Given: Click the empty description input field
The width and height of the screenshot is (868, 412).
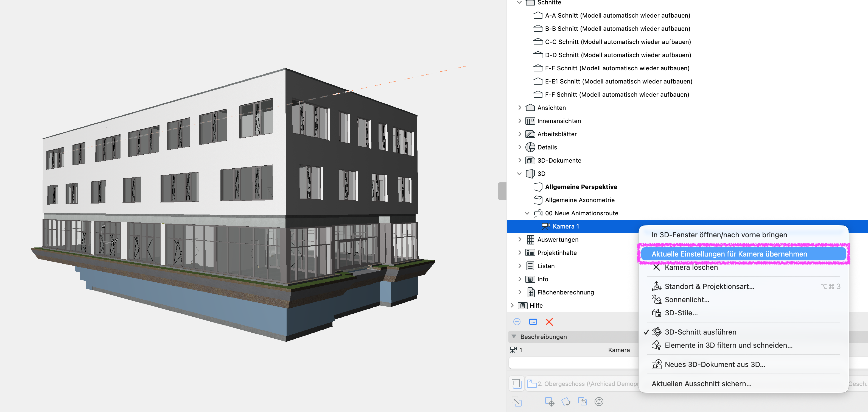Looking at the screenshot, I should coord(573,363).
